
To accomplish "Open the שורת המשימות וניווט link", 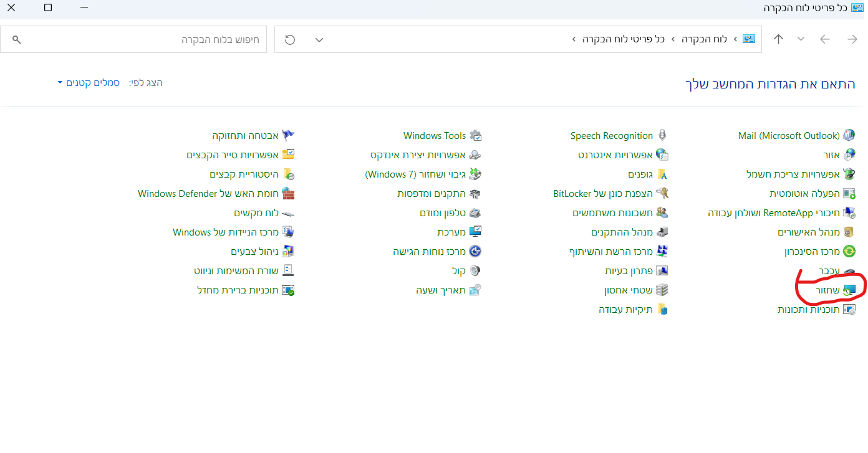I will point(236,271).
